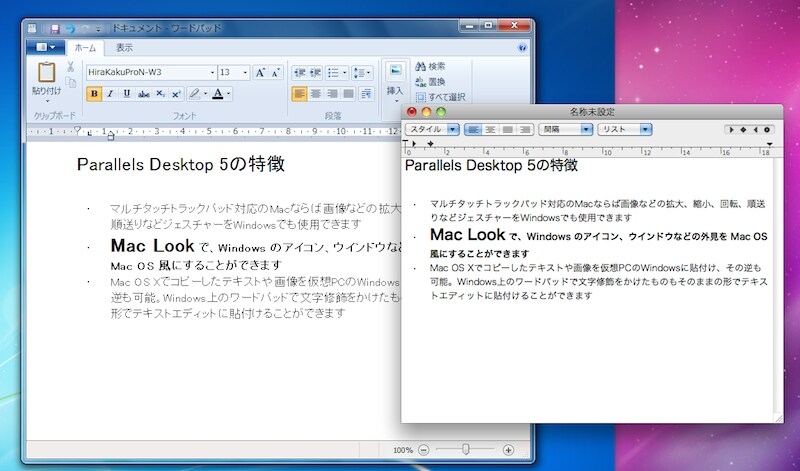
Task: Open the line spacing dropdown in WordPad
Action: pyautogui.click(x=362, y=72)
